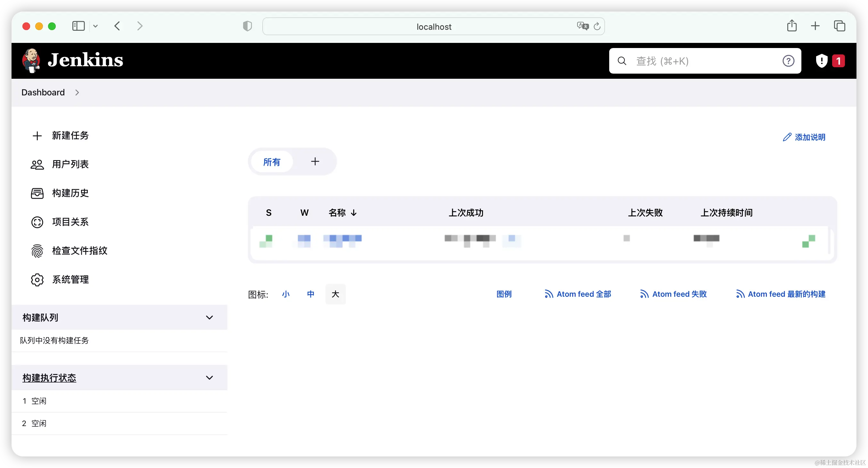The height and width of the screenshot is (468, 868).
Task: Switch icon size to 小
Action: point(285,294)
